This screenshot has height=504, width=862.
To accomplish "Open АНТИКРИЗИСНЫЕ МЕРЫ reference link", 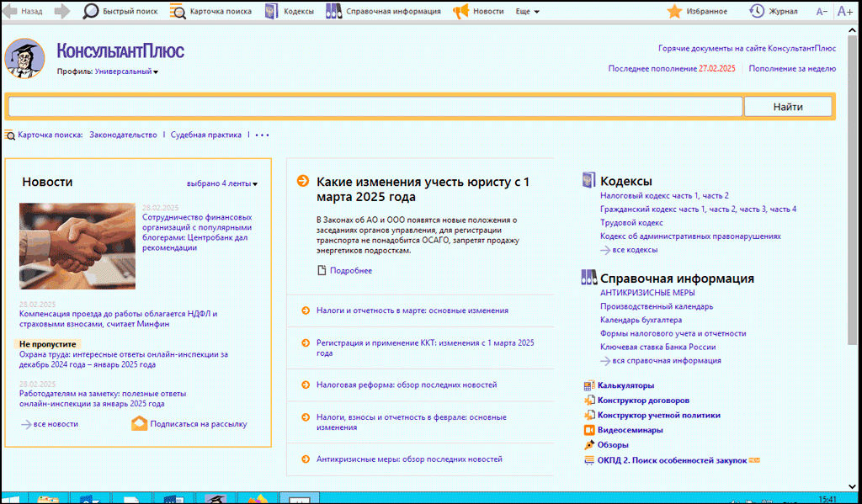I will coord(647,293).
